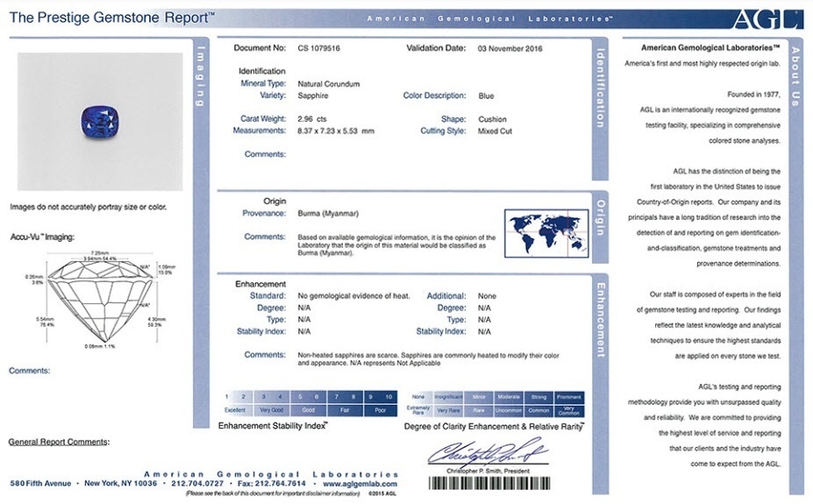
Task: Click Christopher P. Smith's signature
Action: tap(488, 453)
